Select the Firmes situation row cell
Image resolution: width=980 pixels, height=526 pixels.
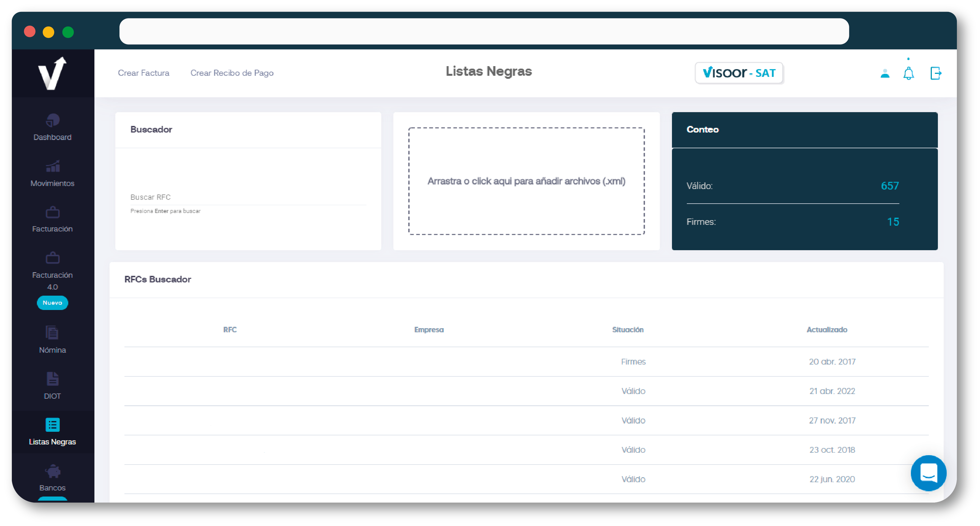point(633,362)
